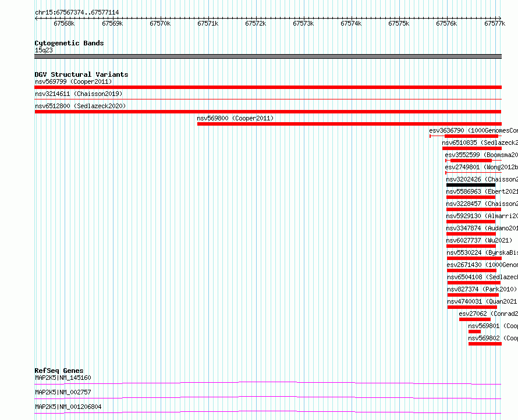Click the Cytogenetic Bands track title
Image resolution: width=518 pixels, height=420 pixels.
(x=69, y=43)
